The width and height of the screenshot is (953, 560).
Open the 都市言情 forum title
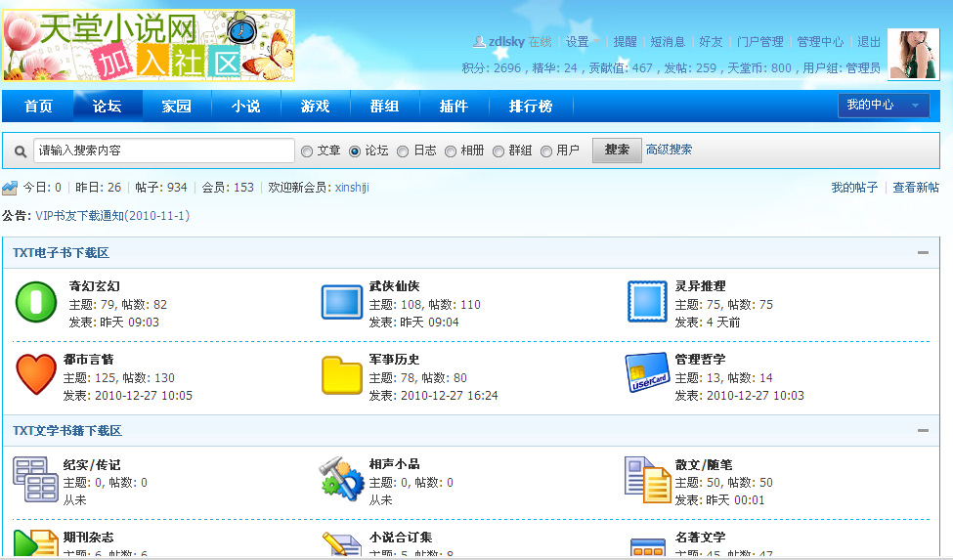coord(89,360)
